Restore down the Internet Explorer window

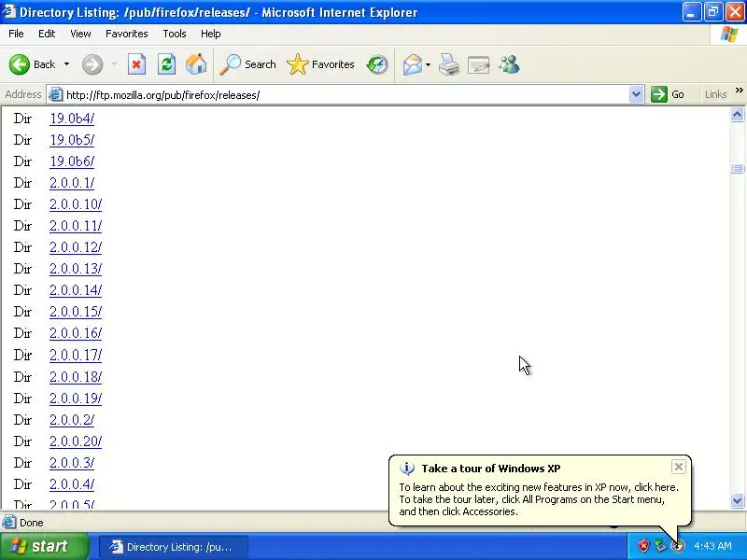[x=713, y=12]
